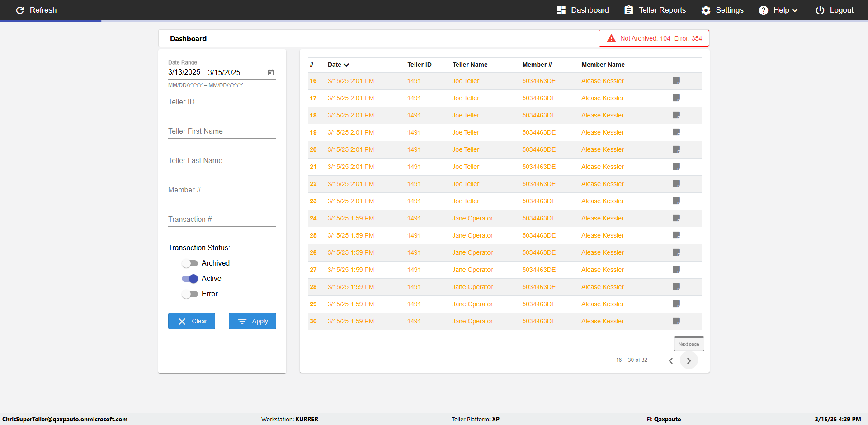The height and width of the screenshot is (425, 868).
Task: Open the calendar date range picker
Action: pos(271,73)
